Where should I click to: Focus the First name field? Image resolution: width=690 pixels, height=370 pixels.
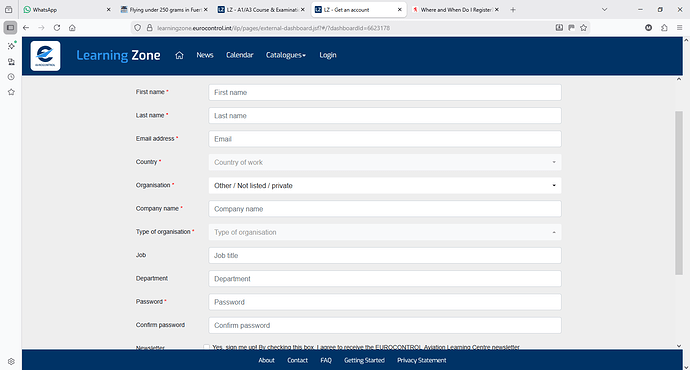385,92
